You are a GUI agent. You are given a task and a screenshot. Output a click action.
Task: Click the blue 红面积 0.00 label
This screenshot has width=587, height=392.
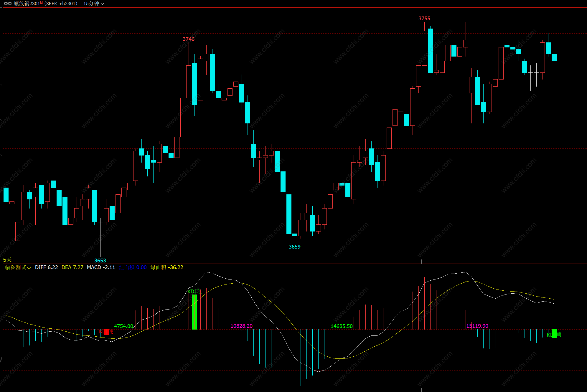(133, 267)
